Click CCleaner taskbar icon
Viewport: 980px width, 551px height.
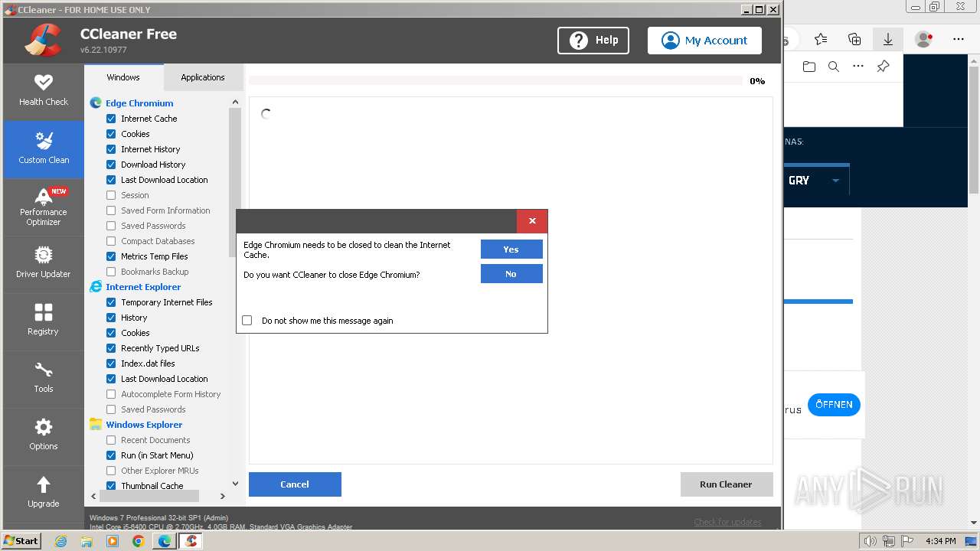pyautogui.click(x=191, y=541)
